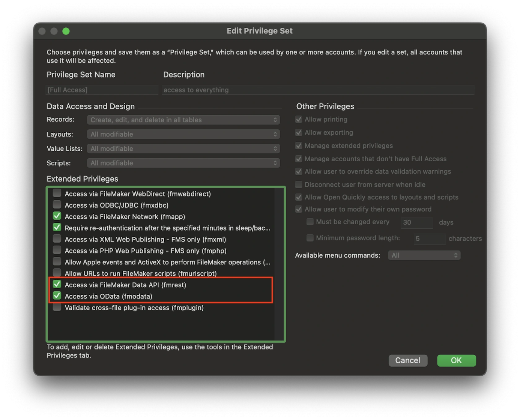This screenshot has height=420, width=520.
Task: Expand the Layouts dropdown menu
Action: 183,134
